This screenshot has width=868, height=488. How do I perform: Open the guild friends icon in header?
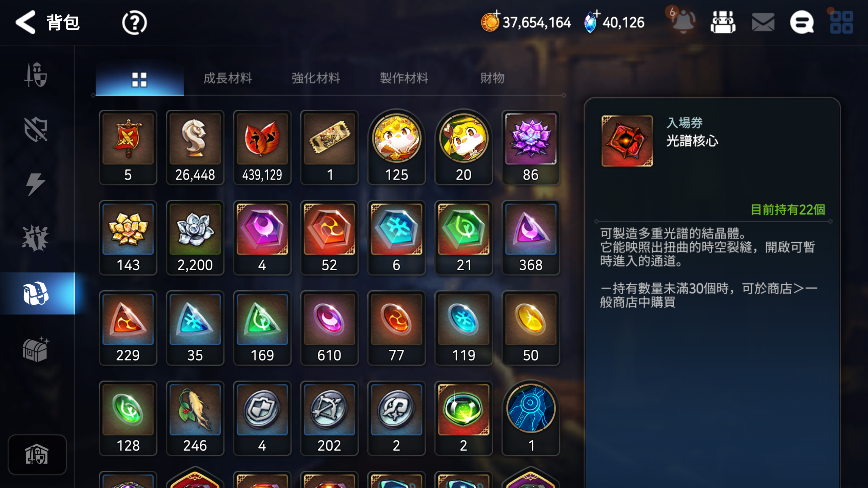coord(723,22)
